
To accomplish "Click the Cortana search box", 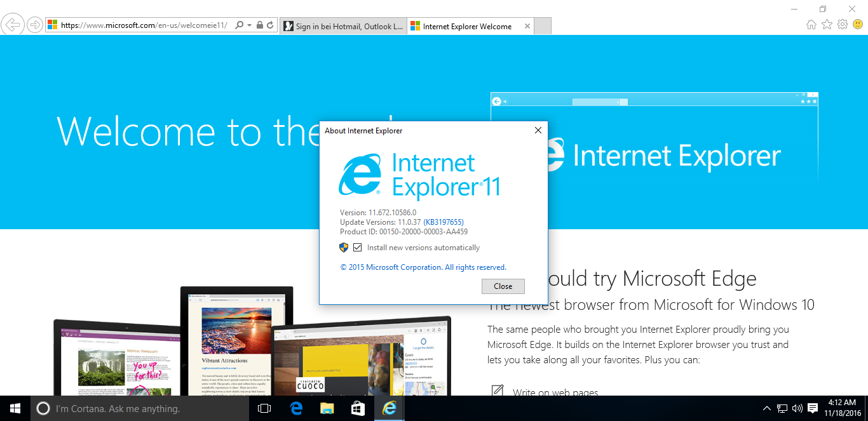I will pyautogui.click(x=140, y=408).
